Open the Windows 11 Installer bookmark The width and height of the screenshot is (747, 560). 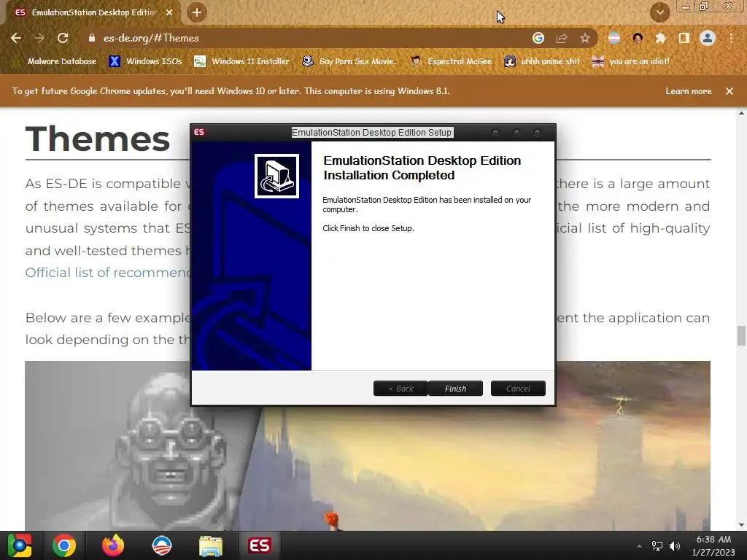[x=242, y=61]
